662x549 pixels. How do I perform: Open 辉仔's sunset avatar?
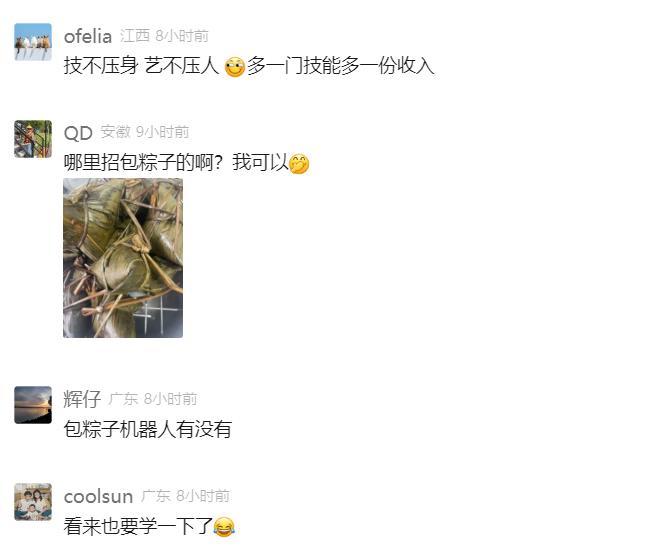pyautogui.click(x=33, y=405)
